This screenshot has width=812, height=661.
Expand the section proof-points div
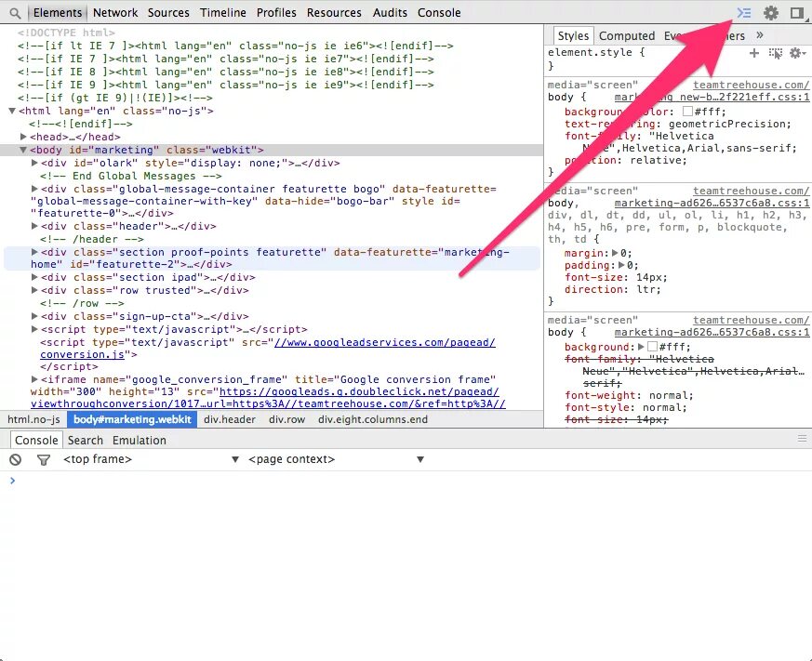(x=34, y=252)
